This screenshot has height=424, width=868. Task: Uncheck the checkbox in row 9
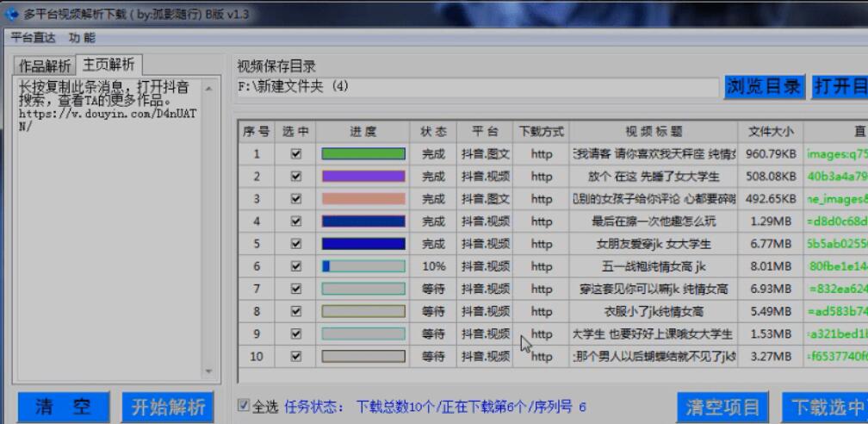coord(296,334)
